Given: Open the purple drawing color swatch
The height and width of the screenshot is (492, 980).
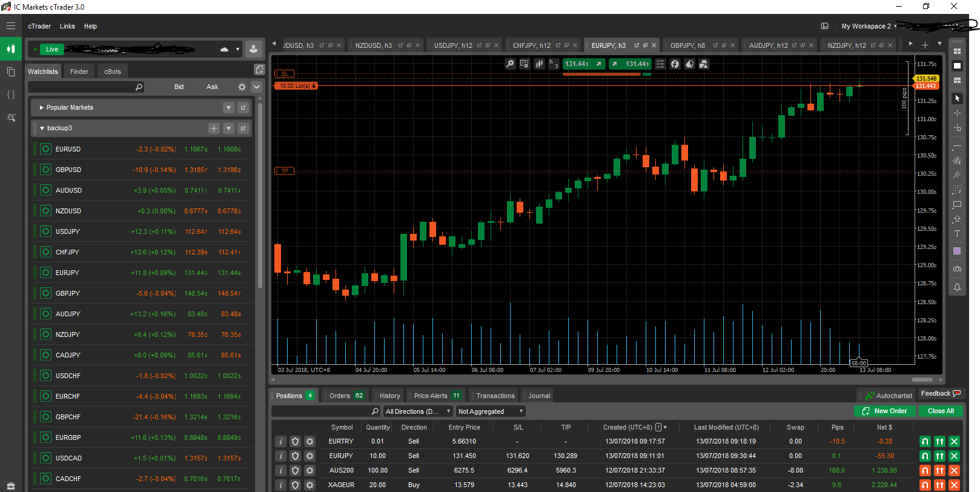Looking at the screenshot, I should [957, 251].
